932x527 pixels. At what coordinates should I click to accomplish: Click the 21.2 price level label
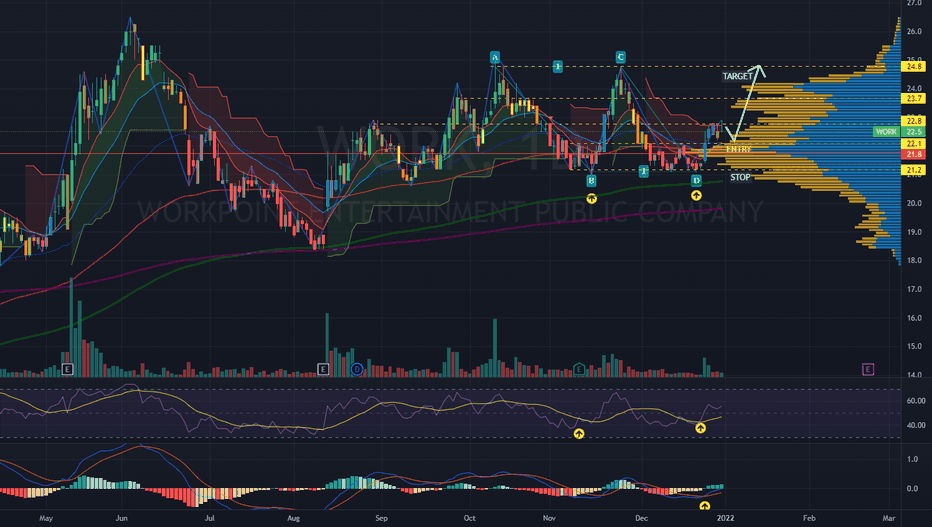pyautogui.click(x=914, y=171)
